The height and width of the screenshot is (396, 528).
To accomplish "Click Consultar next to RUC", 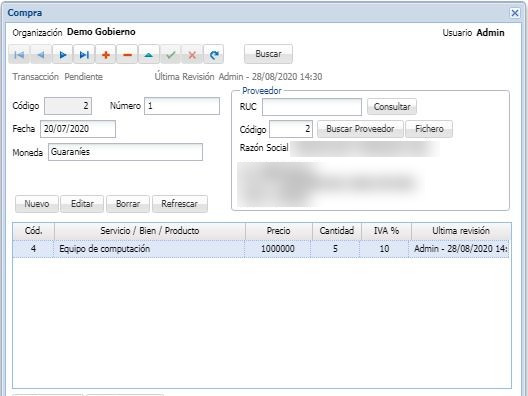I will (392, 107).
